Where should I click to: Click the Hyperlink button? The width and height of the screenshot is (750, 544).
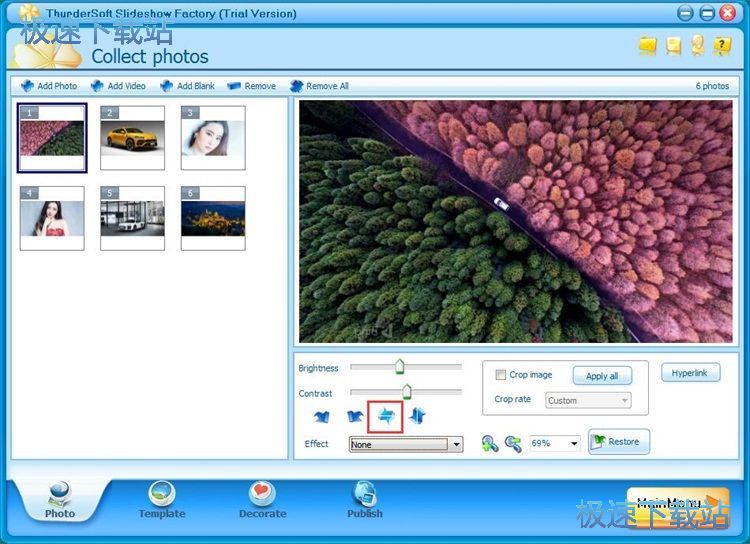click(x=690, y=373)
